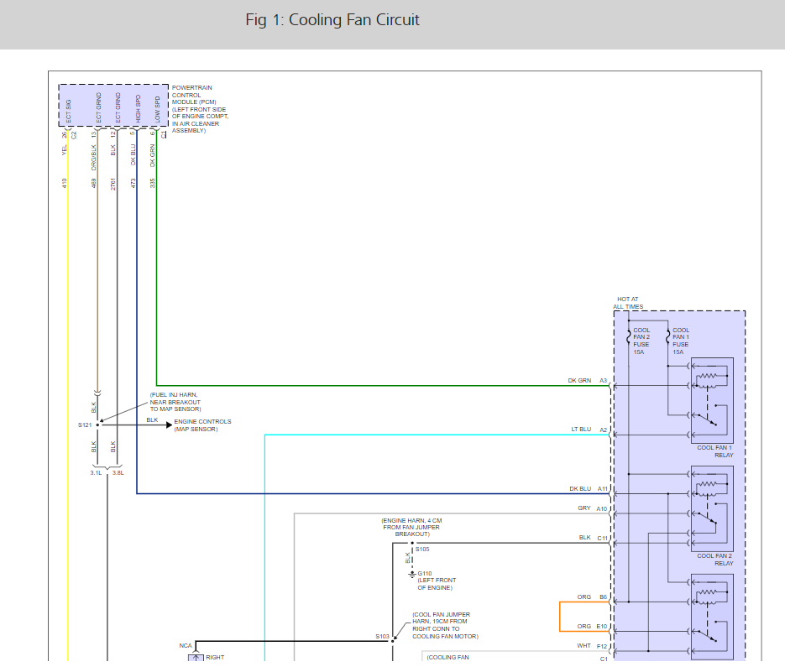Select the S105 splice point
785x672 pixels.
pyautogui.click(x=411, y=544)
